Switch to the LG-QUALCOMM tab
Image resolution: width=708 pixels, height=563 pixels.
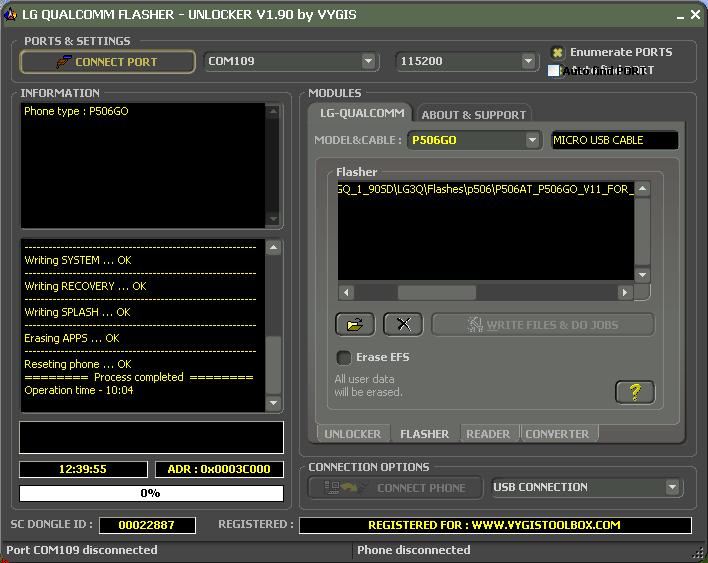[x=361, y=113]
